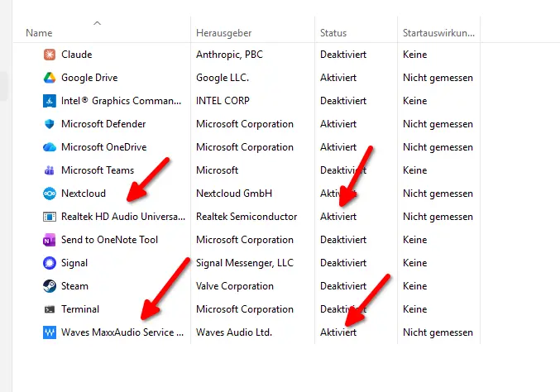The image size is (560, 392).
Task: Click the Intel Graphics Command entry
Action: click(x=120, y=101)
